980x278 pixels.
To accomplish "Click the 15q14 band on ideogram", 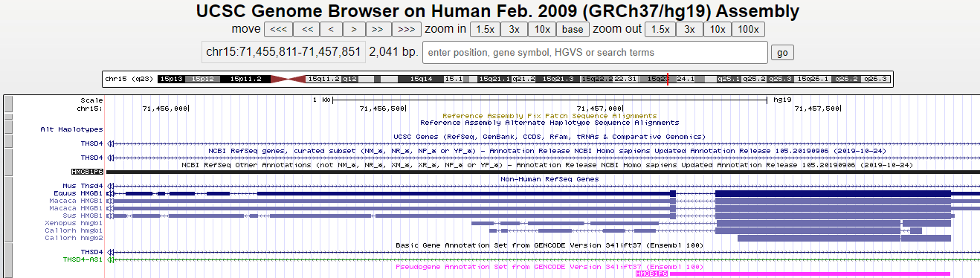I will [x=421, y=79].
